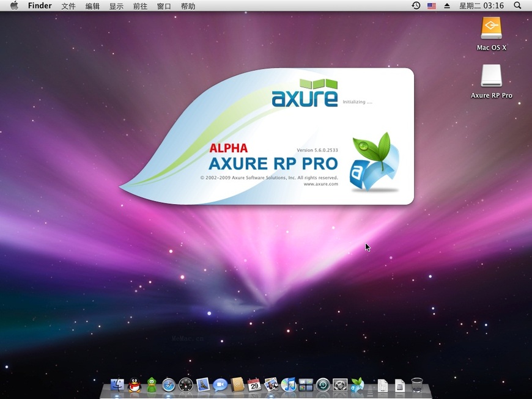The image size is (532, 399).
Task: Click the 星期二 03:16 clock
Action: click(x=481, y=5)
